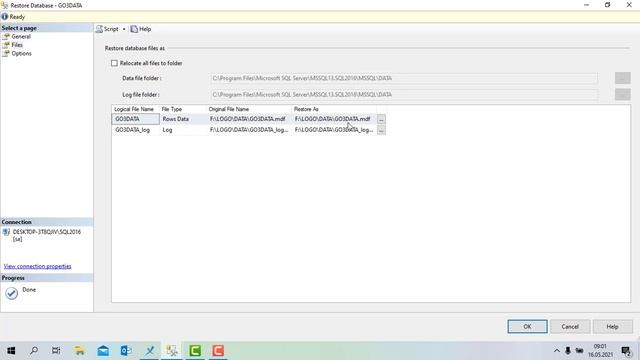Screen dimensions: 640x360
Task: Open View connection properties link
Action: 38,266
